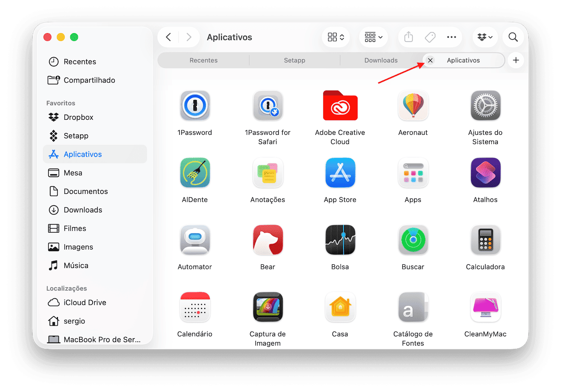
Task: Open Catálogo de Fontes
Action: click(413, 307)
